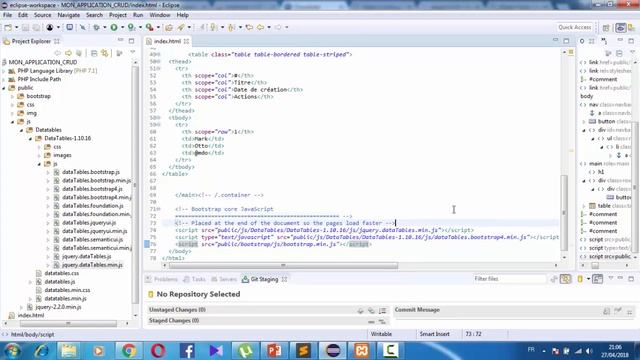
Task: Switch to the Tasks tab
Action: pos(194,279)
